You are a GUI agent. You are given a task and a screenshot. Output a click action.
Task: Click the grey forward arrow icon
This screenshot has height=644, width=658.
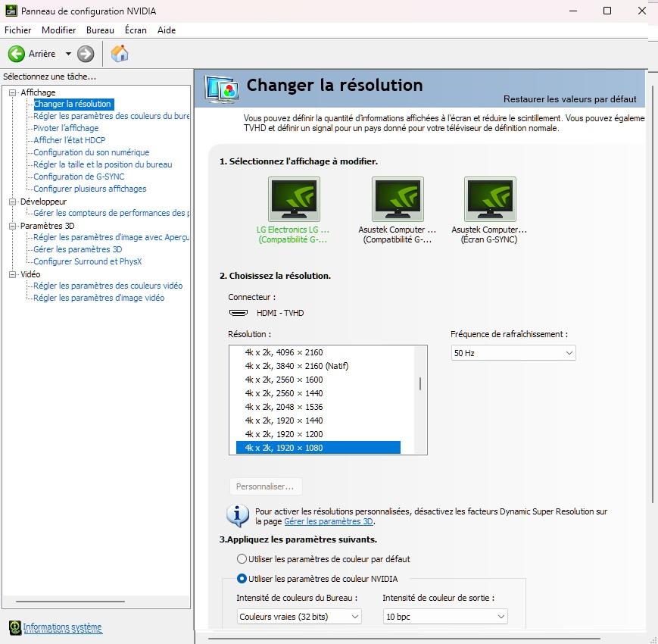86,54
